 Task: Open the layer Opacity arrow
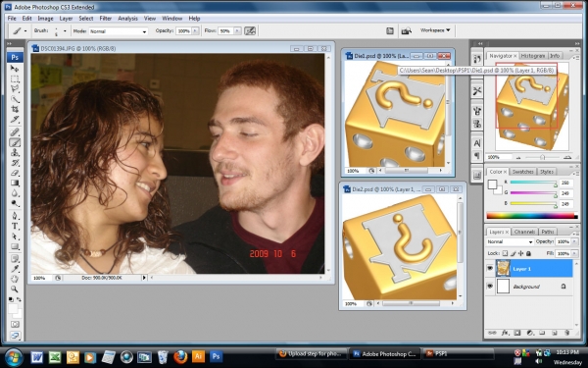coord(574,241)
